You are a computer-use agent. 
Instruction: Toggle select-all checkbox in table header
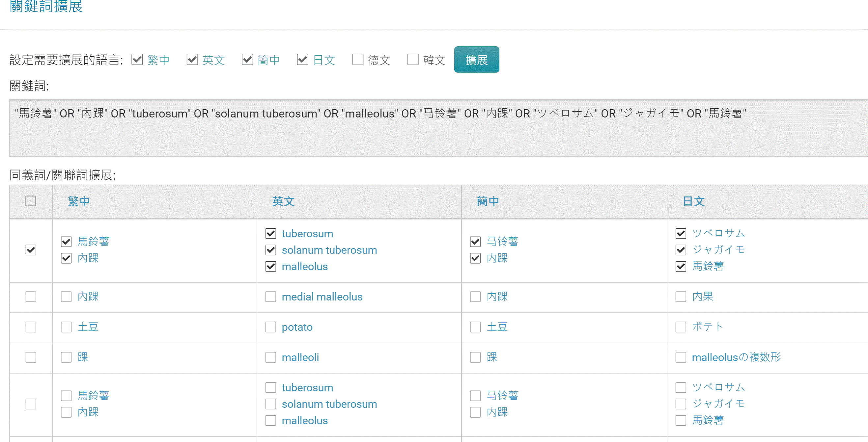point(31,201)
